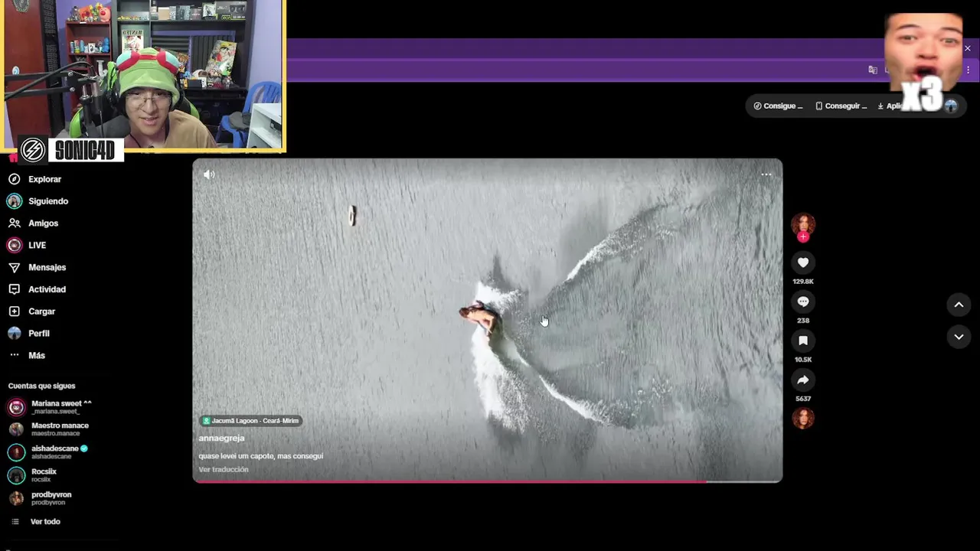Go to the next video with down chevron
The height and width of the screenshot is (551, 980).
pos(959,337)
